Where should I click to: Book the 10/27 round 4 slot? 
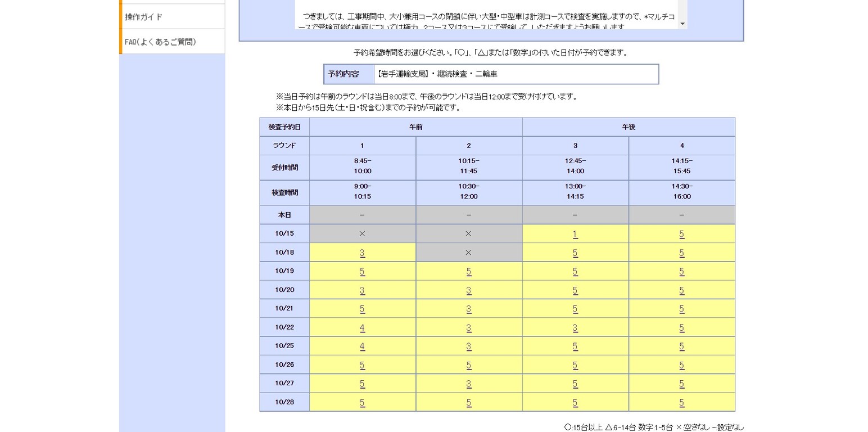click(x=682, y=384)
